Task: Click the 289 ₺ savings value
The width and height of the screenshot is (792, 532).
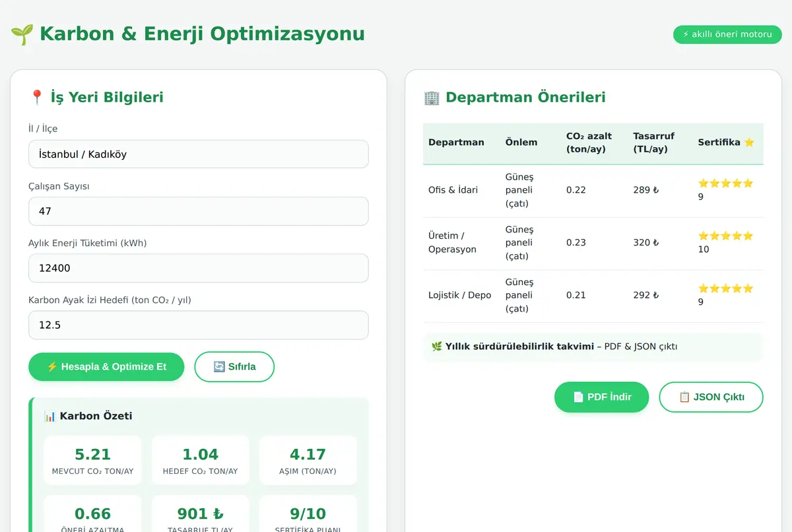Action: [x=646, y=190]
